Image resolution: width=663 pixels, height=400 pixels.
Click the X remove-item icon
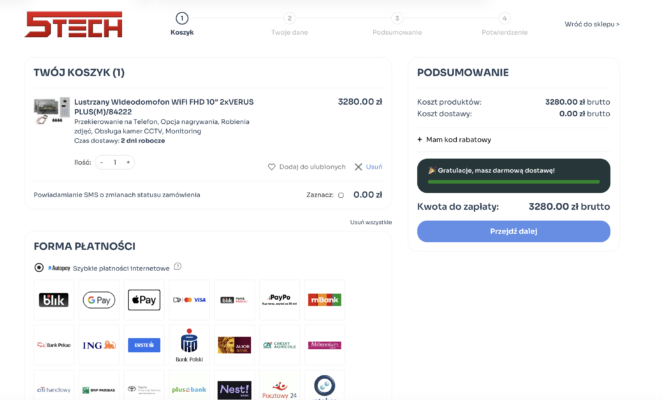pyautogui.click(x=358, y=167)
